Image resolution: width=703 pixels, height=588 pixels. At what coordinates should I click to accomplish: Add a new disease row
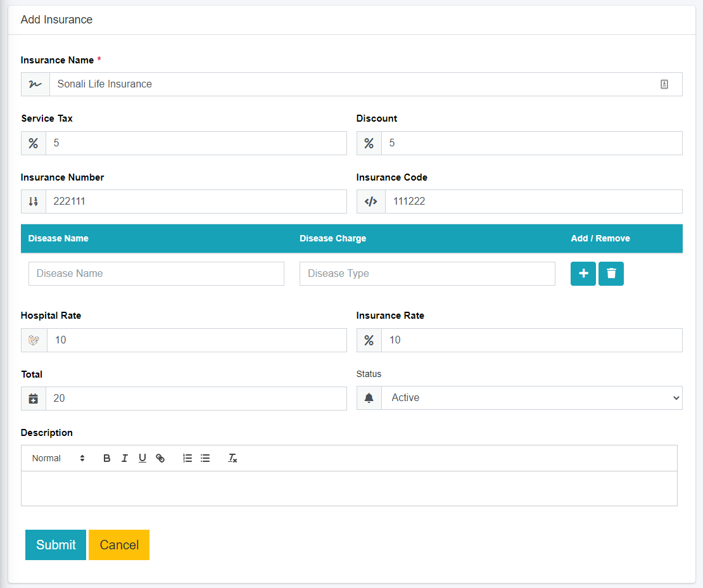click(x=583, y=274)
